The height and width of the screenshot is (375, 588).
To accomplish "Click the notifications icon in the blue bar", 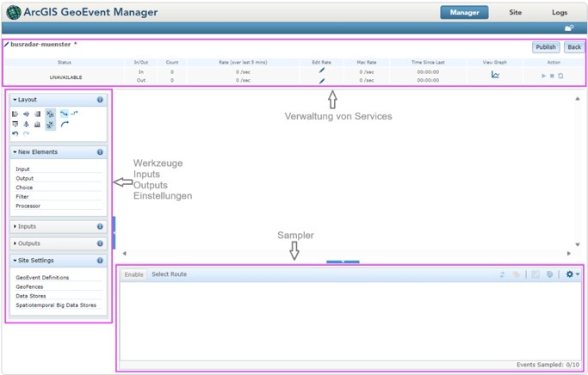I will point(569,28).
